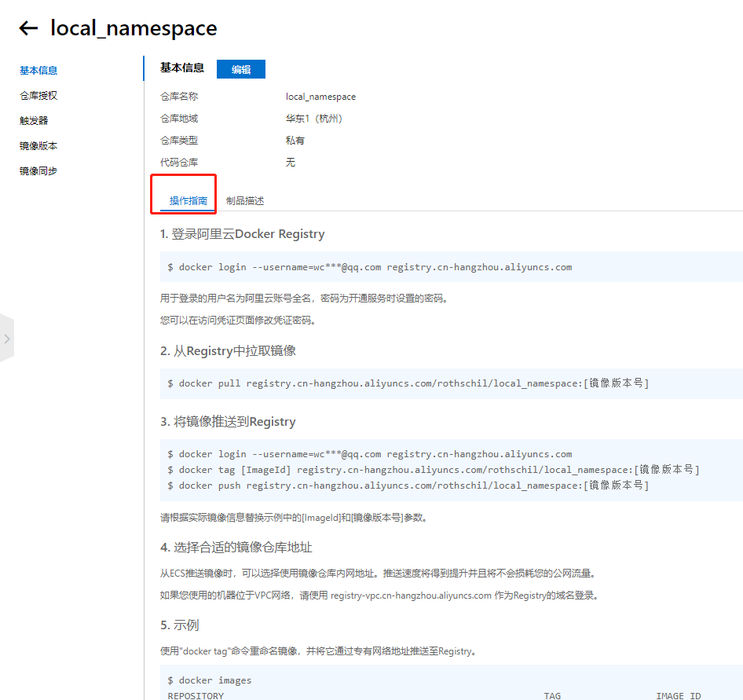
Task: Click the blue 编辑 button
Action: 240,69
